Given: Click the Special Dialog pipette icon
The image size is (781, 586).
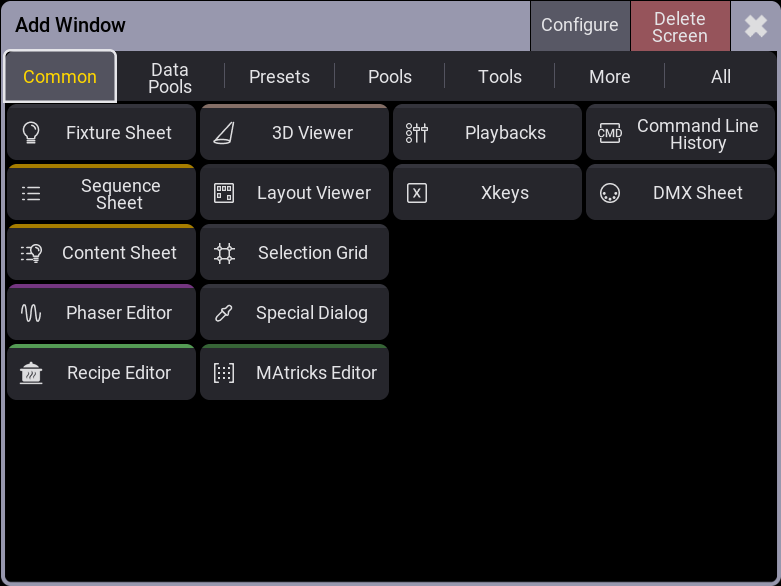Looking at the screenshot, I should (x=224, y=313).
